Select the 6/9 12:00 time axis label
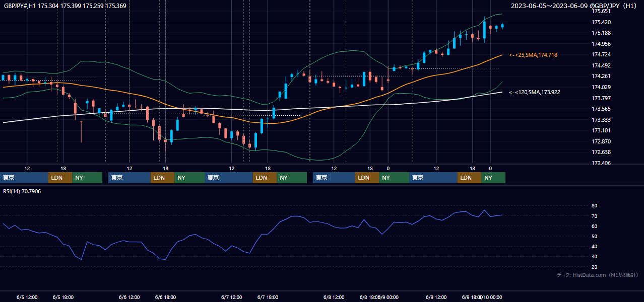 [436, 297]
